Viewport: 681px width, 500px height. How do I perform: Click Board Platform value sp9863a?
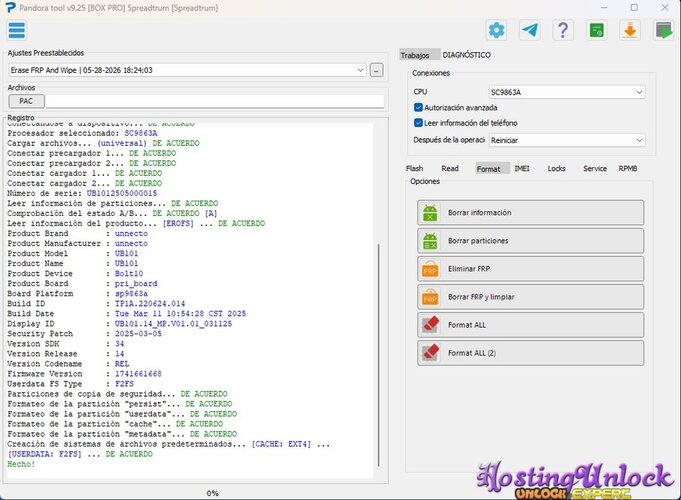click(x=131, y=294)
